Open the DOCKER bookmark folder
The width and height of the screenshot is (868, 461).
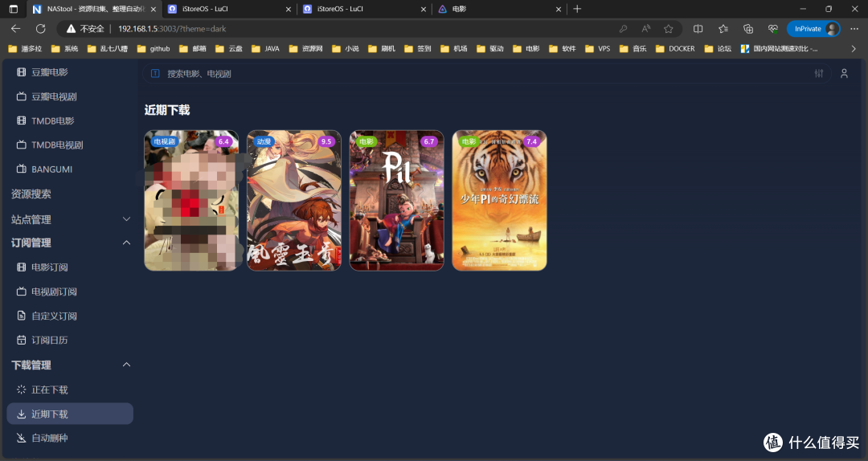coord(675,49)
